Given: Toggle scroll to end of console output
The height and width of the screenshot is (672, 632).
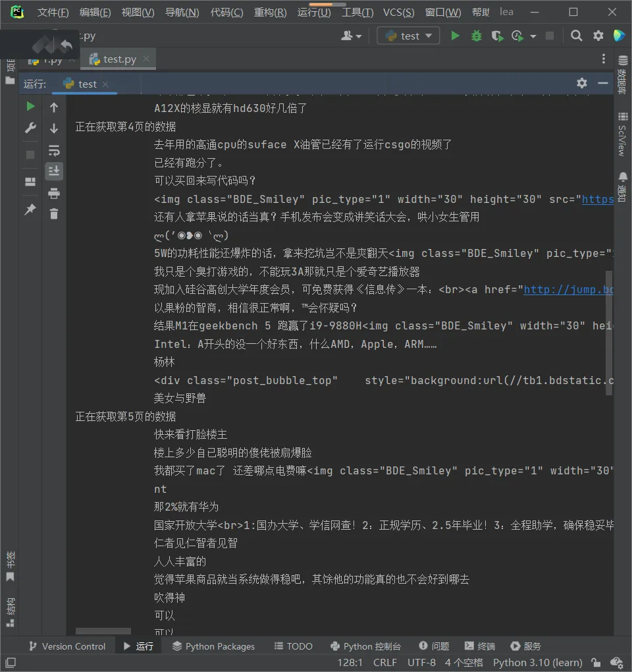Looking at the screenshot, I should (x=54, y=171).
